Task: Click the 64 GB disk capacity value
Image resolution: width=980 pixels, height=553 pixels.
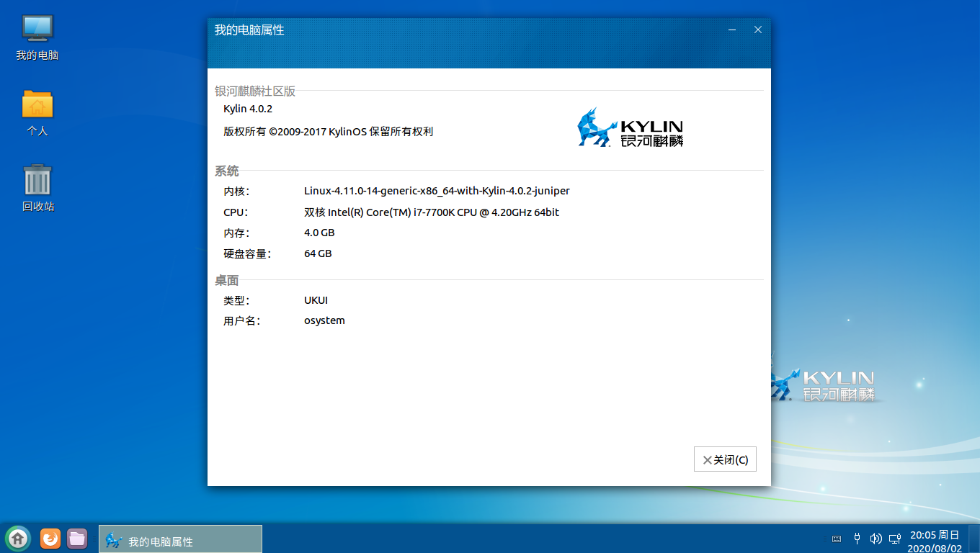Action: [x=318, y=253]
